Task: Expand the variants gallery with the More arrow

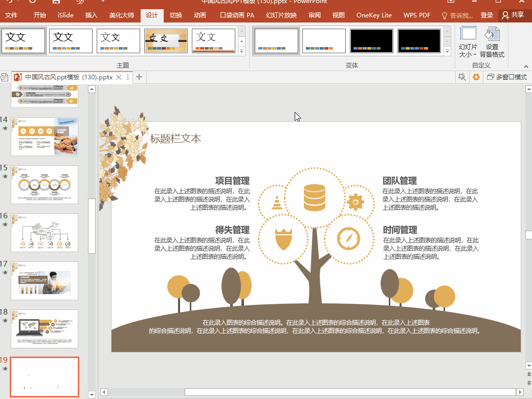Action: pos(448,51)
